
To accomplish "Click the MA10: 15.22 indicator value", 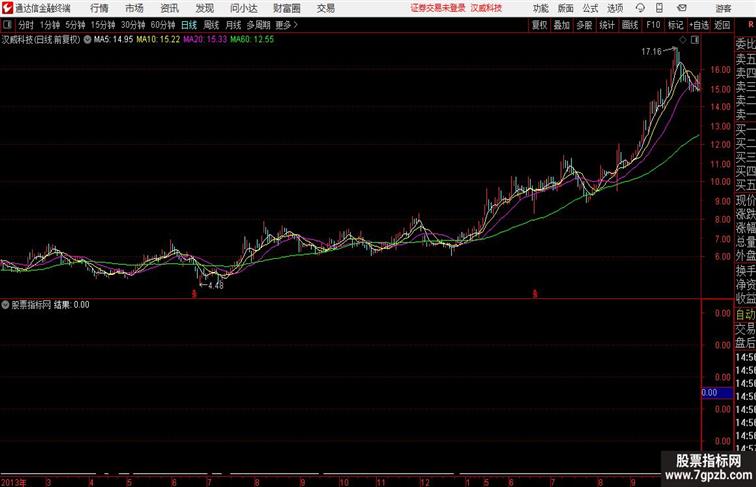I will (158, 40).
